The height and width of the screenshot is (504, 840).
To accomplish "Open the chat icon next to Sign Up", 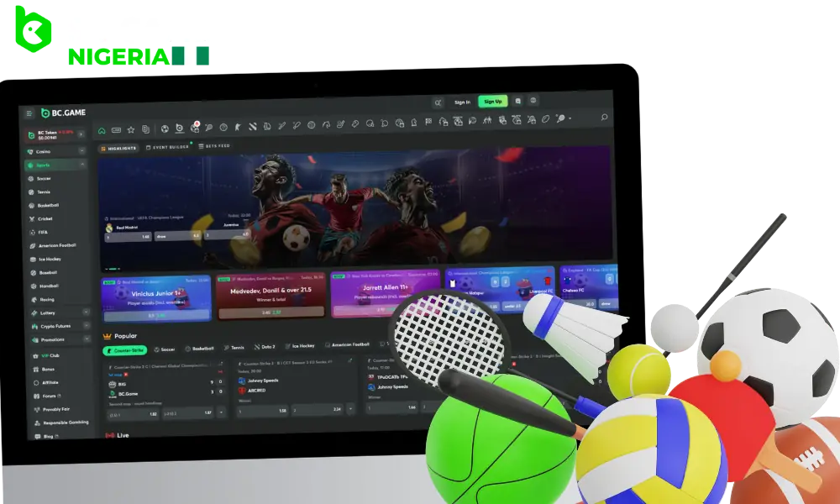I will 518,101.
